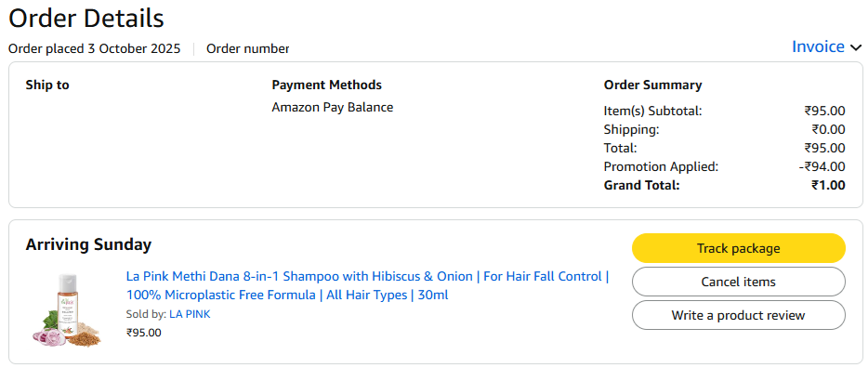Click the ₹95.00 price below the seller name
Viewport: 868px width, 381px height.
click(x=143, y=332)
